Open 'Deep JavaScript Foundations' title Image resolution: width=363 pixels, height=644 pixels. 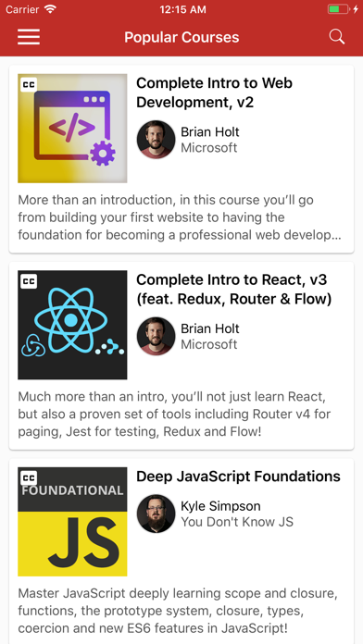(x=238, y=477)
